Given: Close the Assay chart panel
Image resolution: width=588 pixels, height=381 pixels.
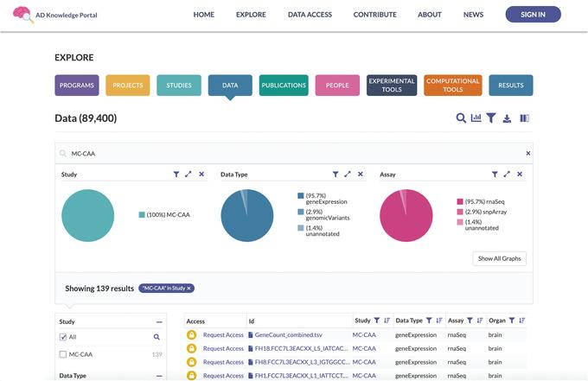Looking at the screenshot, I should point(520,175).
